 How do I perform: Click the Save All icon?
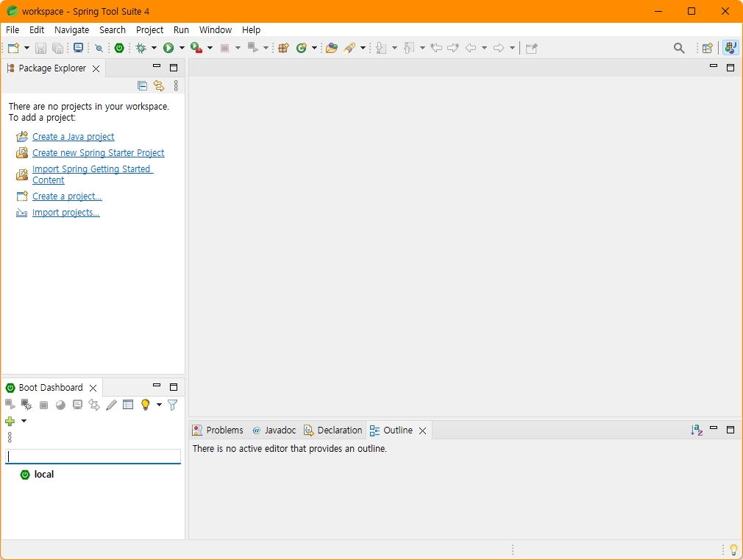tap(58, 48)
